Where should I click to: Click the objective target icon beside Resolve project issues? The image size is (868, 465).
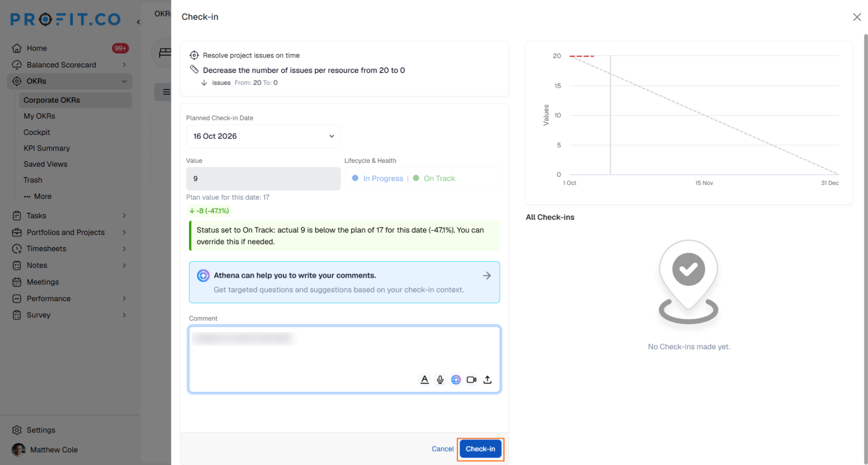(x=194, y=55)
